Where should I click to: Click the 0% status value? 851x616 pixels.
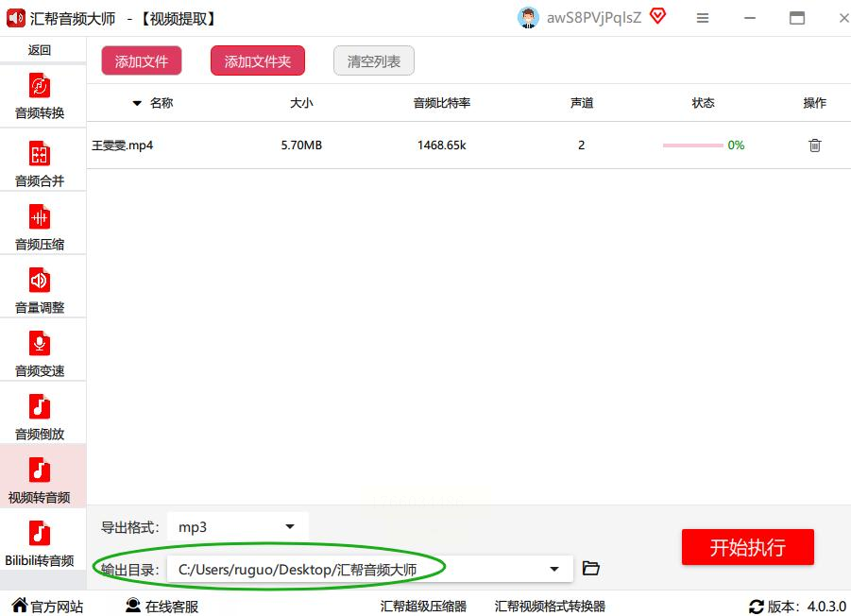click(736, 145)
